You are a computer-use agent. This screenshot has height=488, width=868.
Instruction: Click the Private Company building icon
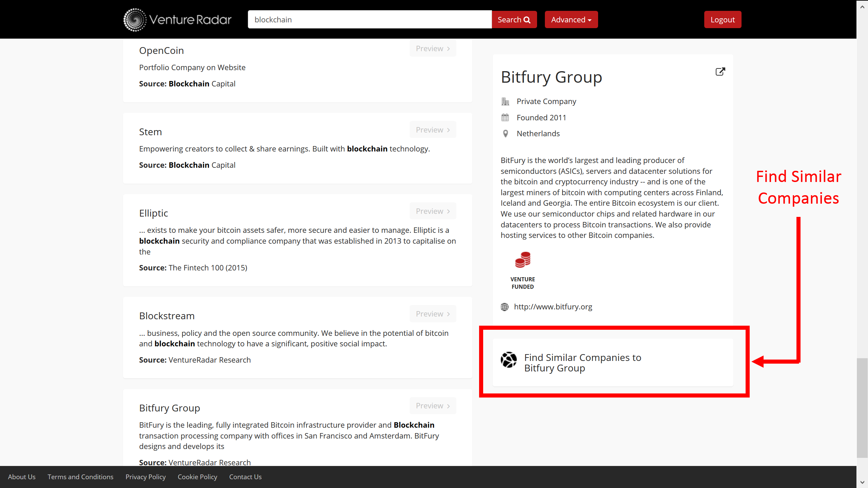(505, 101)
